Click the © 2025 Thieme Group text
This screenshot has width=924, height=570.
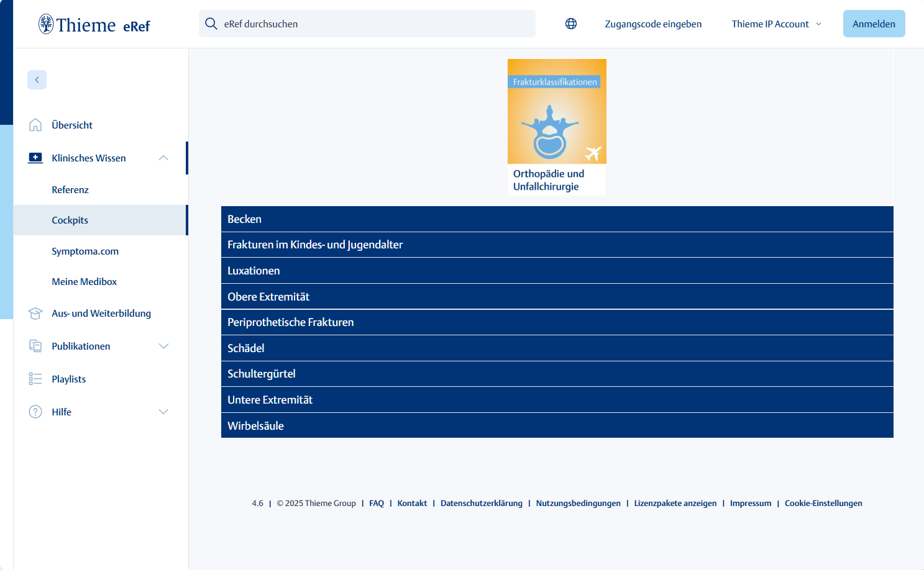(316, 503)
